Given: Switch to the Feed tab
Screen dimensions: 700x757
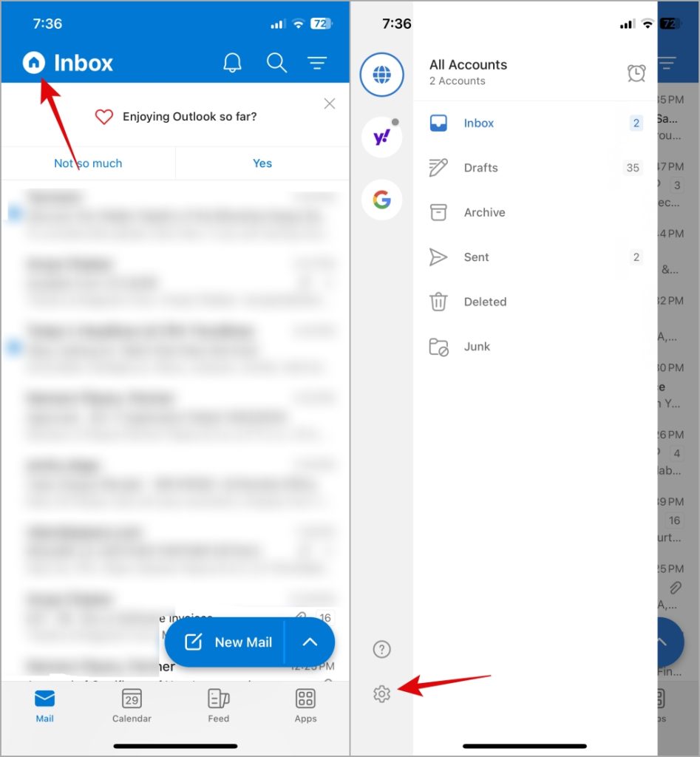Looking at the screenshot, I should pos(219,706).
